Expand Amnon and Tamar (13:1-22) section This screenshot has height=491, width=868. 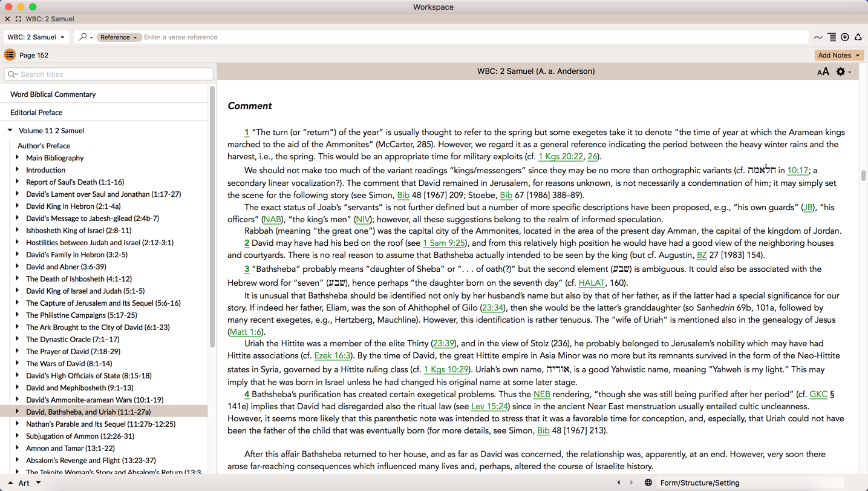point(18,448)
